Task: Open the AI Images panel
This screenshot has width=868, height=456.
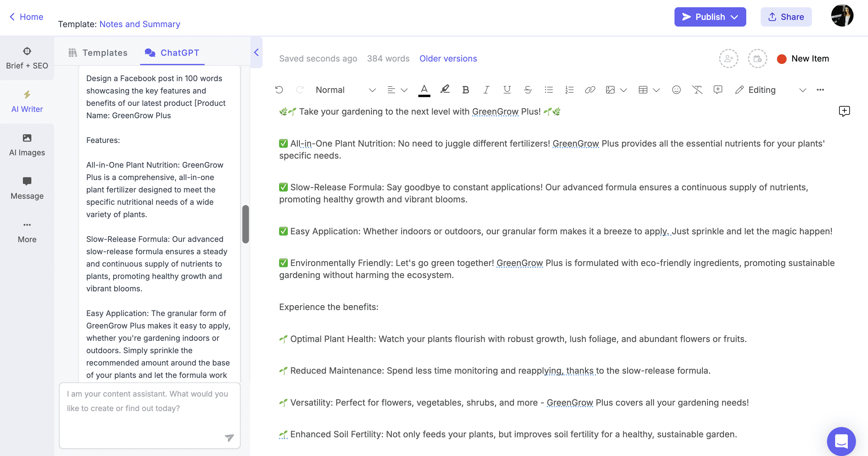Action: [x=27, y=145]
